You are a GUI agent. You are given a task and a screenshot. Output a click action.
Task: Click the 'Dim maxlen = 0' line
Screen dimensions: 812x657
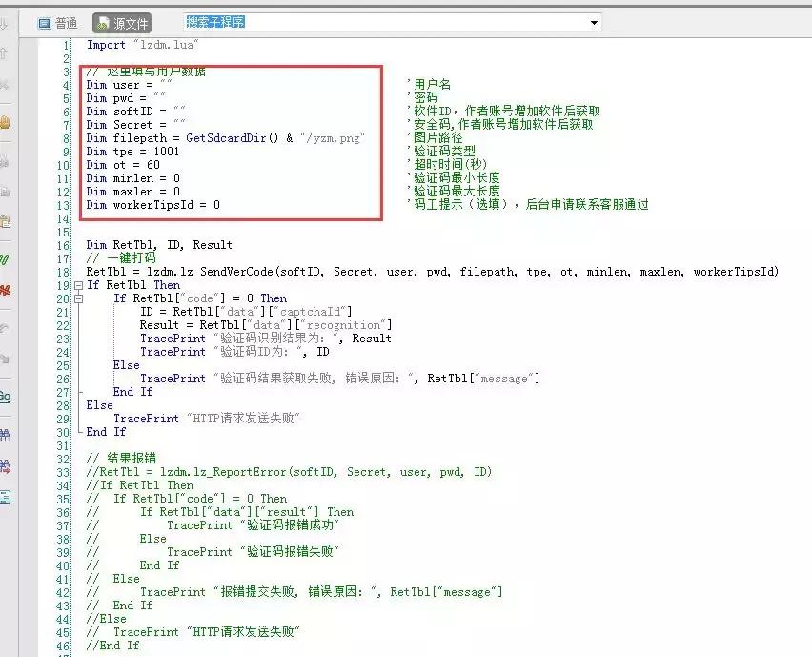[x=133, y=192]
